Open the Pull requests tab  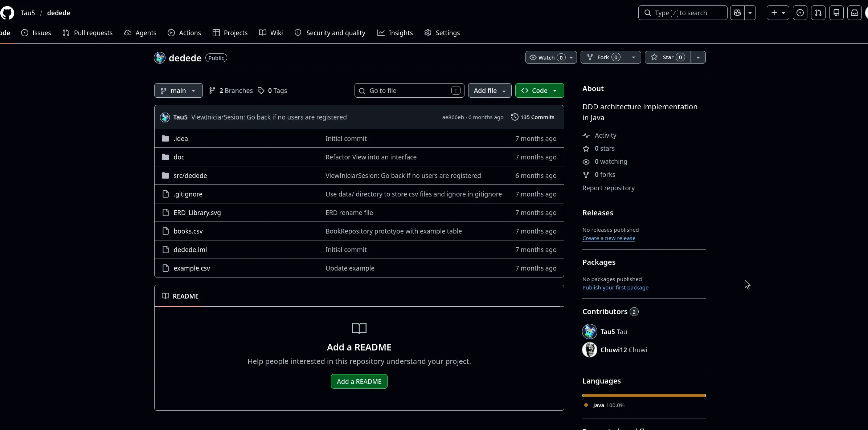coord(87,33)
